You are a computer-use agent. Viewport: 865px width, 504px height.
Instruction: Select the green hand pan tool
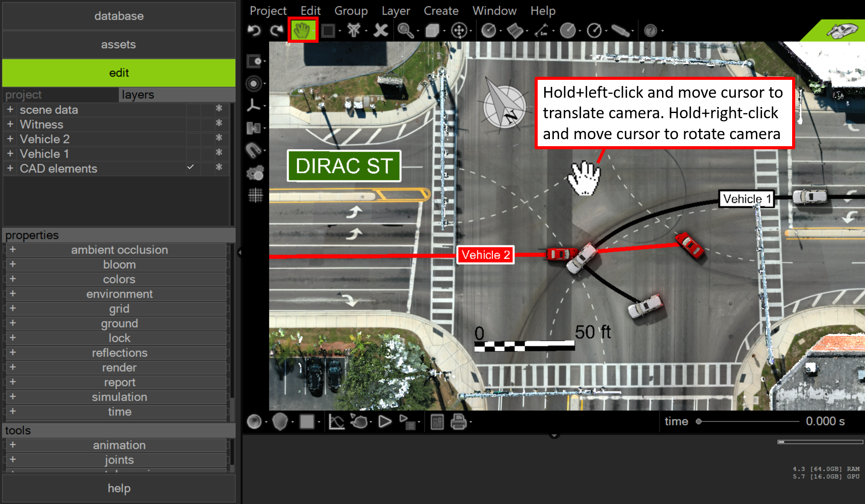click(302, 31)
